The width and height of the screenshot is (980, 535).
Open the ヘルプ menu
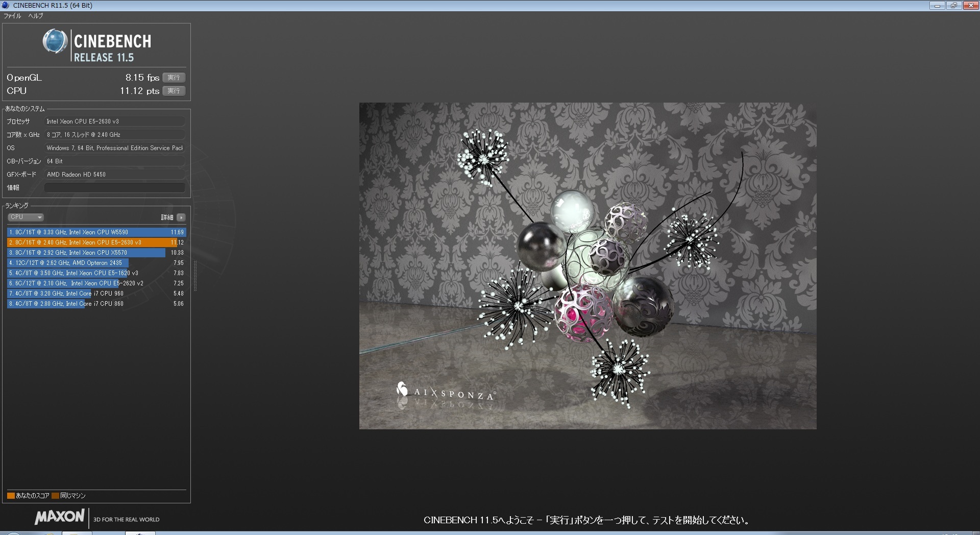[x=36, y=16]
